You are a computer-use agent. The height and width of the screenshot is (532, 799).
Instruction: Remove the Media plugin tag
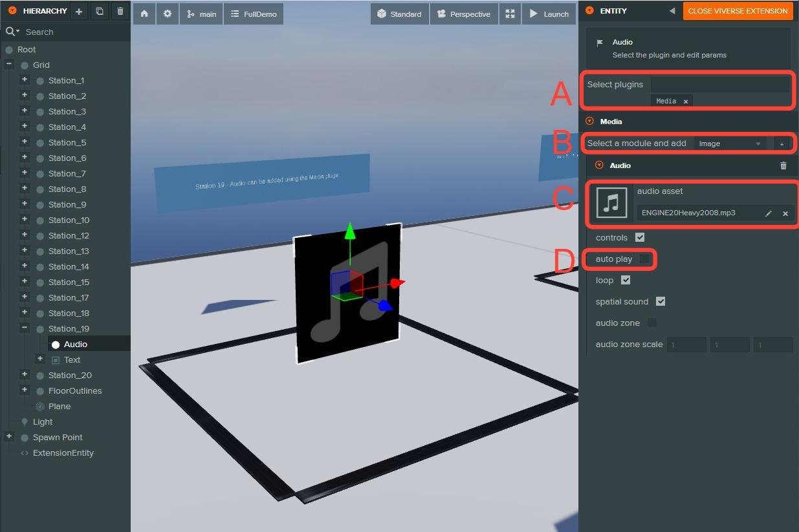point(686,101)
